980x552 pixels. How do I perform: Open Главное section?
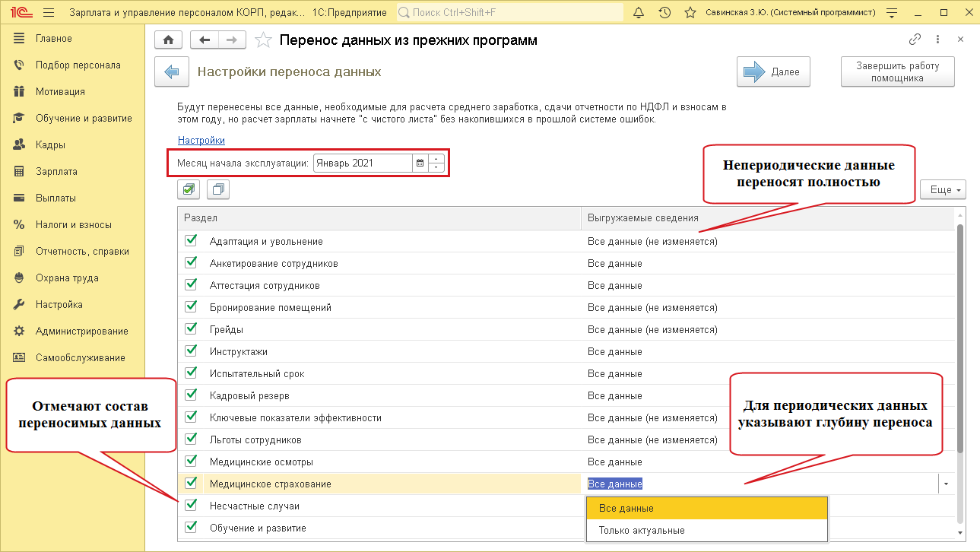pyautogui.click(x=53, y=38)
